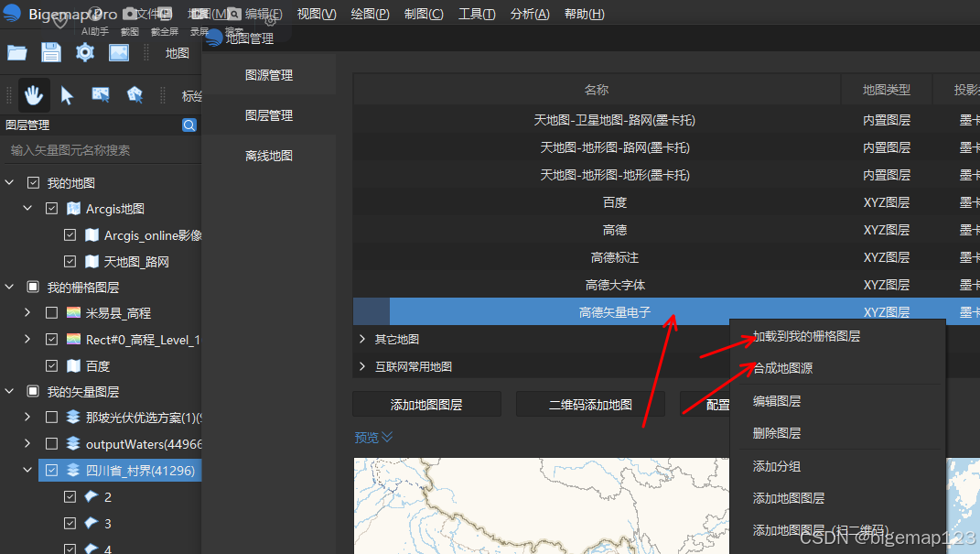Click the 添加地图图层 button below table
The height and width of the screenshot is (554, 980).
[x=427, y=405]
